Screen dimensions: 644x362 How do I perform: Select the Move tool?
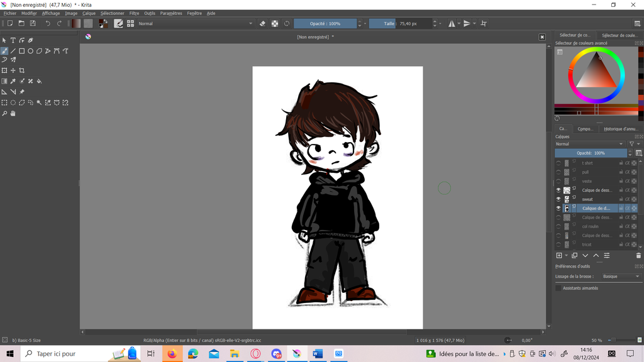pos(13,70)
